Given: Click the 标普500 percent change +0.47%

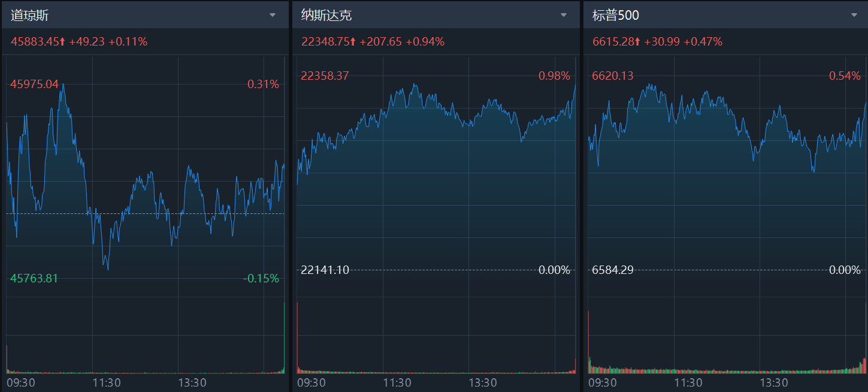Looking at the screenshot, I should click(x=703, y=41).
